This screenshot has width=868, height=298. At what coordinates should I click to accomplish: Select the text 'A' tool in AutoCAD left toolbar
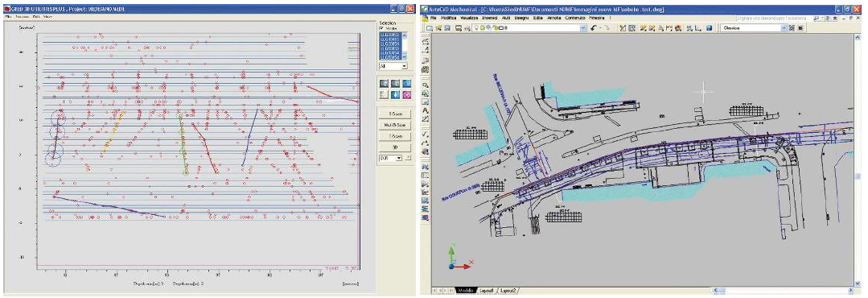[425, 110]
